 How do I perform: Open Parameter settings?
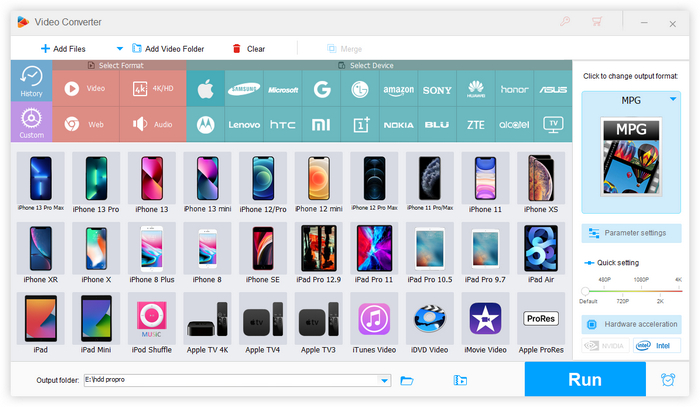coord(631,233)
